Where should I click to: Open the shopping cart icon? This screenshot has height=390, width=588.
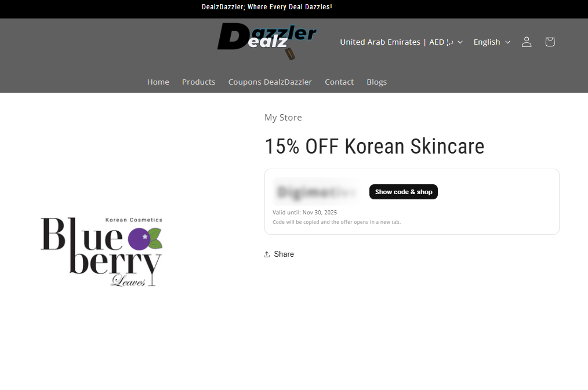[x=550, y=42]
